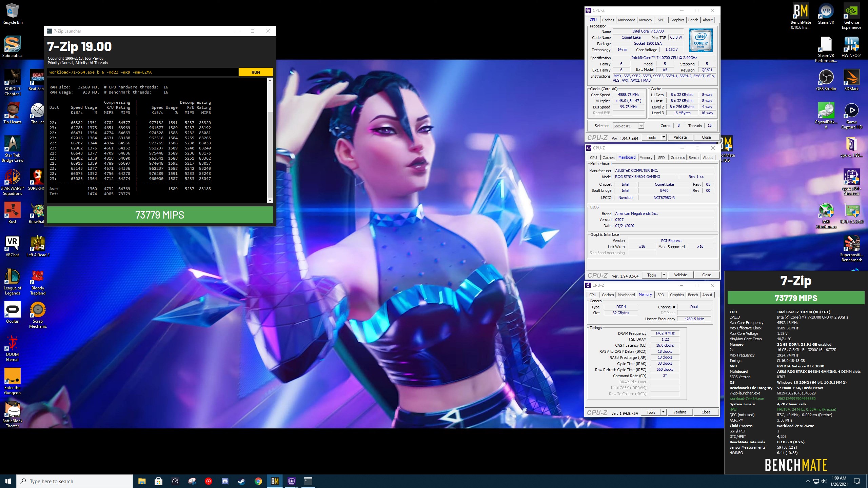Screen dimensions: 868x488
Task: Launch Enter the Gungeon icon
Action: [x=13, y=382]
